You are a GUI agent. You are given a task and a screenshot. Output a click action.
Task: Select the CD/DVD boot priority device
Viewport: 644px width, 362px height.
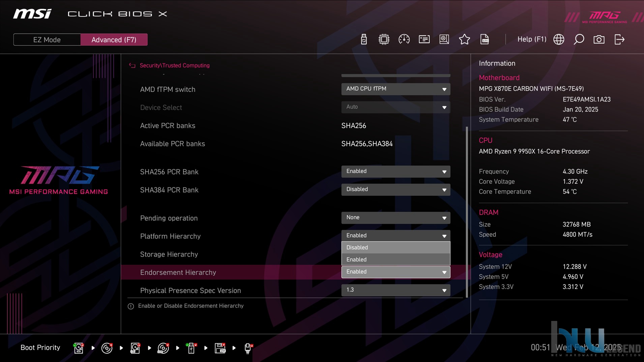coord(107,348)
